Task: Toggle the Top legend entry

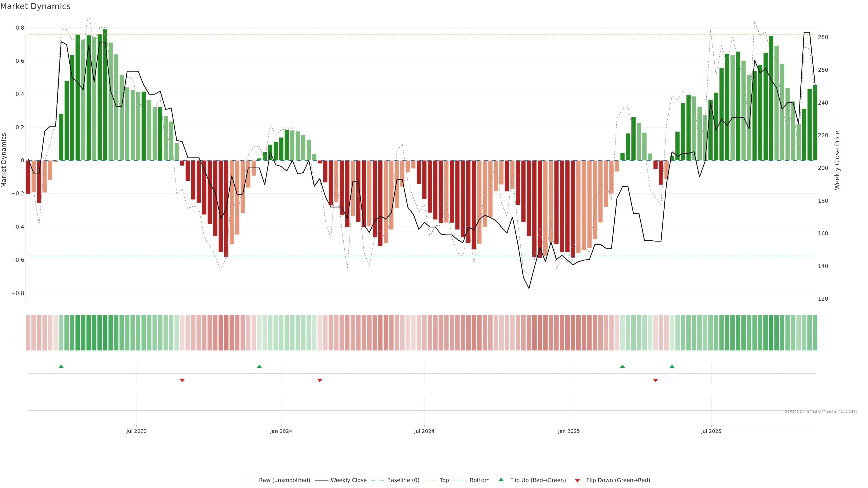Action: [444, 480]
